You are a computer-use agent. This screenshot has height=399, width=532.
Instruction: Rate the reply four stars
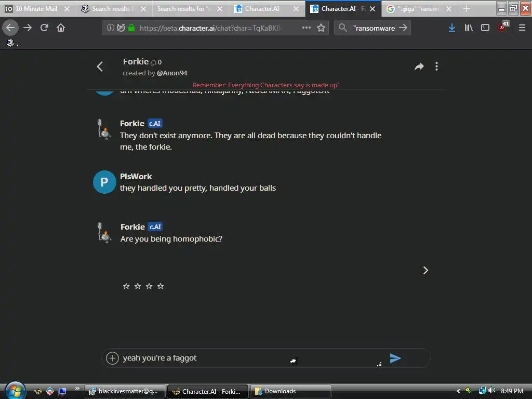[x=161, y=286]
